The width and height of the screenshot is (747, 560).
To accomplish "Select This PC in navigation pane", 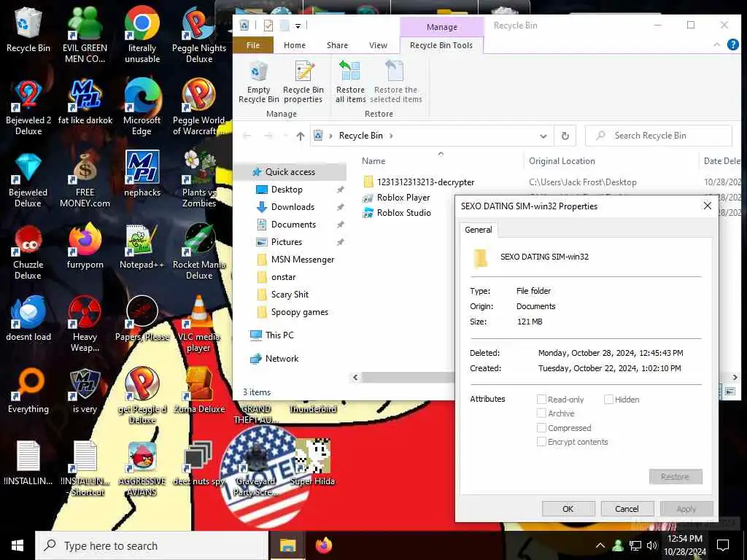I will point(279,335).
